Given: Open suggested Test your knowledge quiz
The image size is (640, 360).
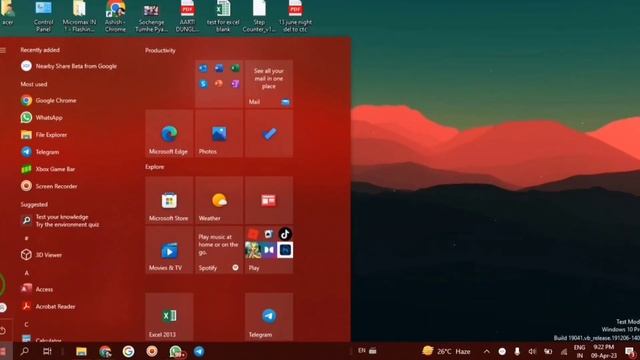Looking at the screenshot, I should (x=60, y=221).
